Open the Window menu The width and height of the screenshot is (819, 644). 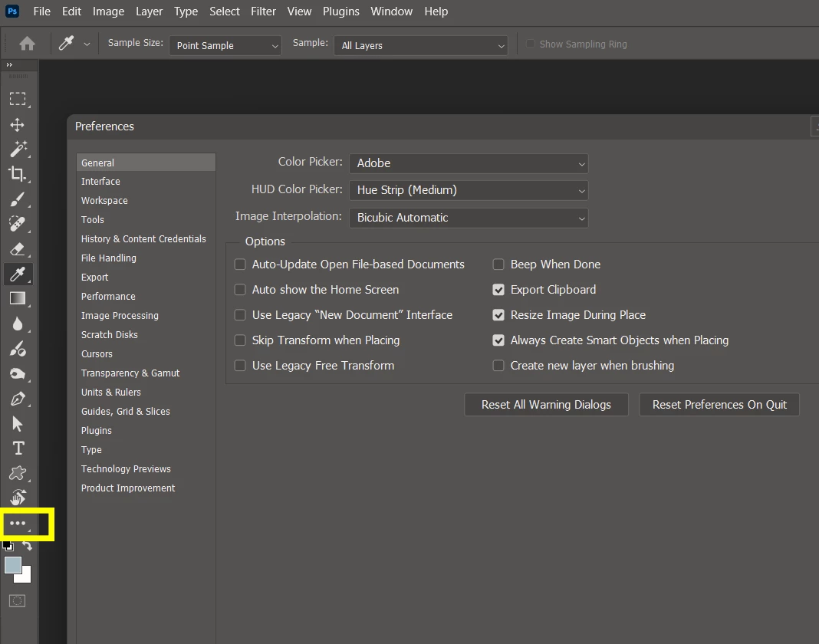click(x=392, y=11)
